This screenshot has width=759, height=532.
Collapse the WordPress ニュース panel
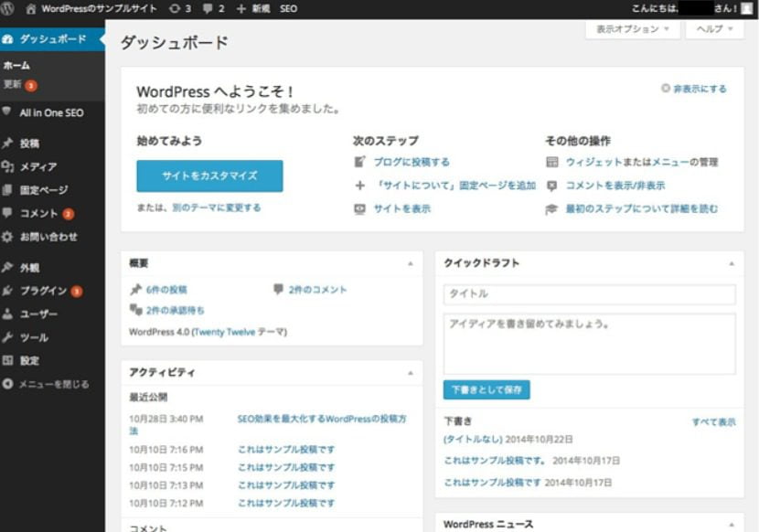click(x=732, y=525)
